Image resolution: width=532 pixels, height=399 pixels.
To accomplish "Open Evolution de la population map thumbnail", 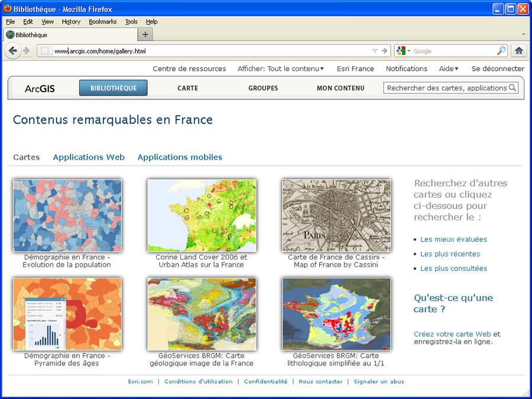I will [x=67, y=215].
